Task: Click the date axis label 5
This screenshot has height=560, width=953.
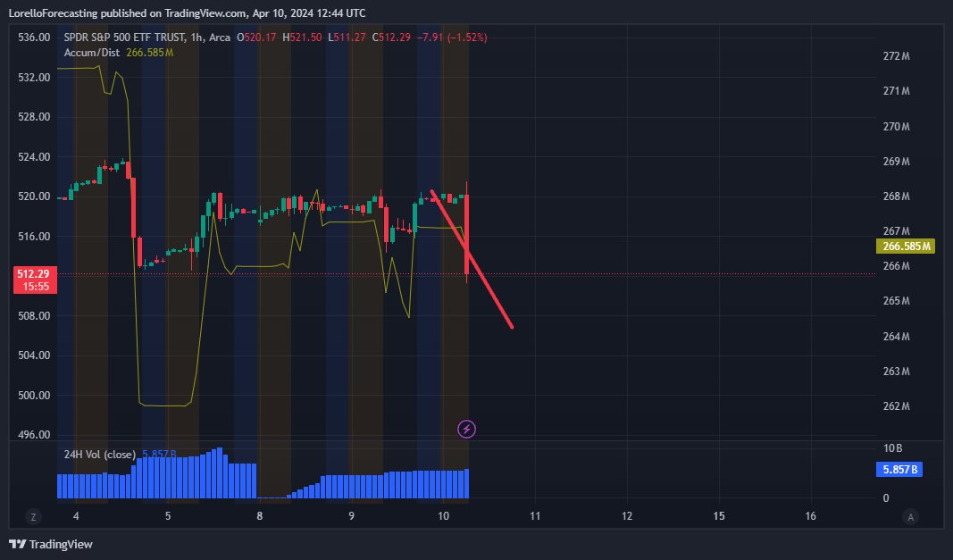Action: (x=168, y=515)
